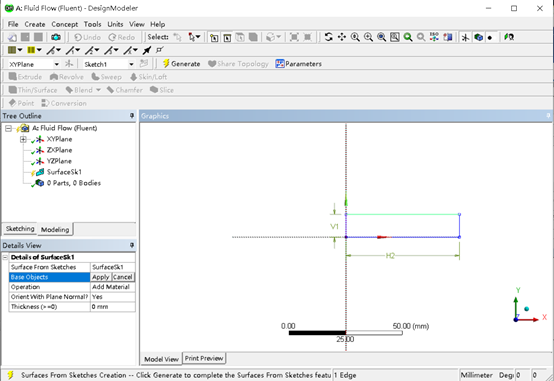Click the XYZ triad ISO ball
The image size is (554, 381).
coord(526,309)
